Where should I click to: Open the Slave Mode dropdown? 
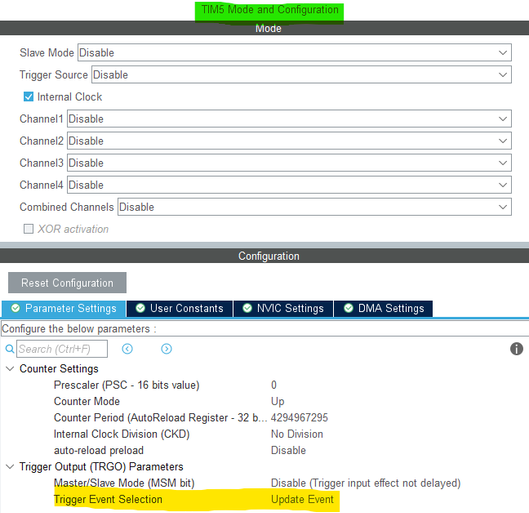295,53
